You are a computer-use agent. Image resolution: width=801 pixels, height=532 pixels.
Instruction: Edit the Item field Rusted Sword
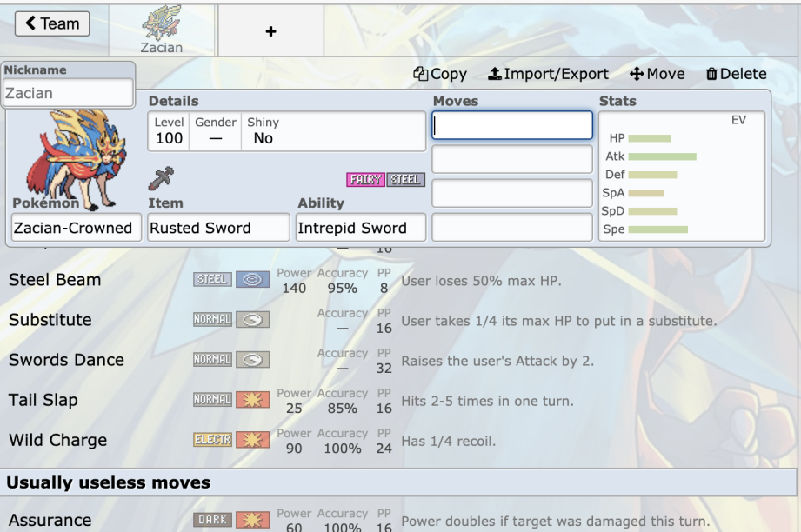pos(218,228)
